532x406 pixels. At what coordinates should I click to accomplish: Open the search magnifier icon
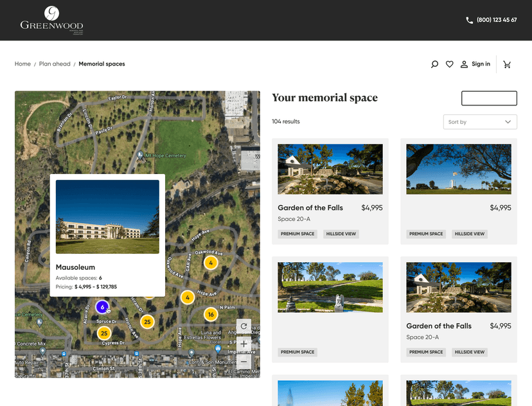(434, 64)
